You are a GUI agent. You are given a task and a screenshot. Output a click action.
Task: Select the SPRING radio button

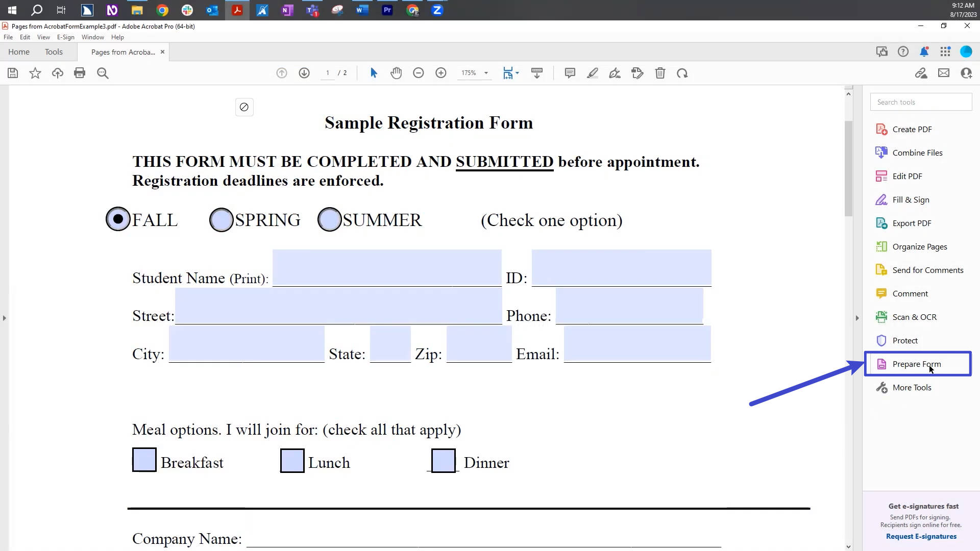[222, 220]
